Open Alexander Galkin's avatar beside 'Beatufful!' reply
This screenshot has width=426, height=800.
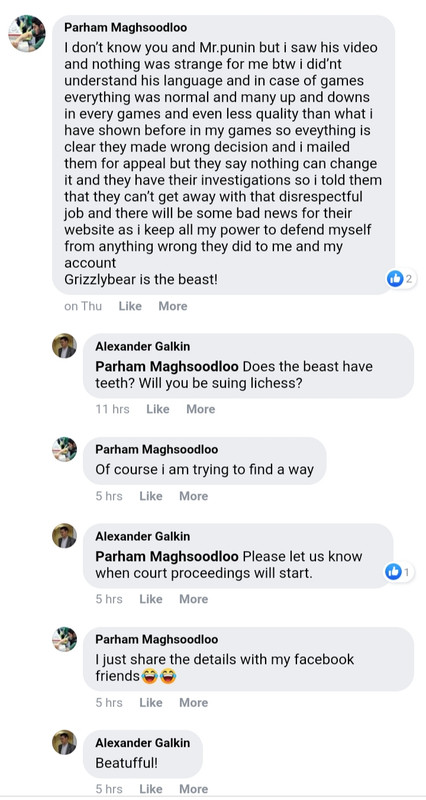pos(64,742)
